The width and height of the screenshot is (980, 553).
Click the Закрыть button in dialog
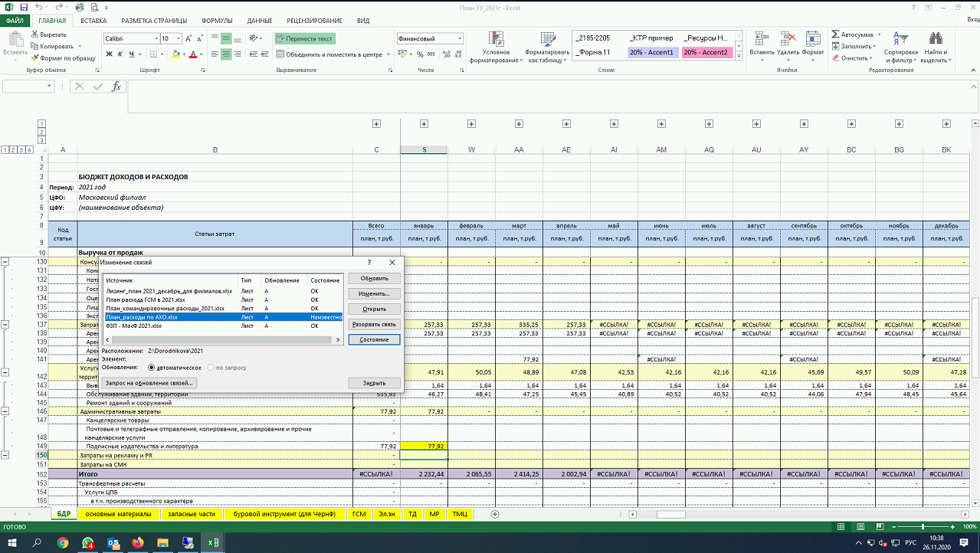[375, 382]
